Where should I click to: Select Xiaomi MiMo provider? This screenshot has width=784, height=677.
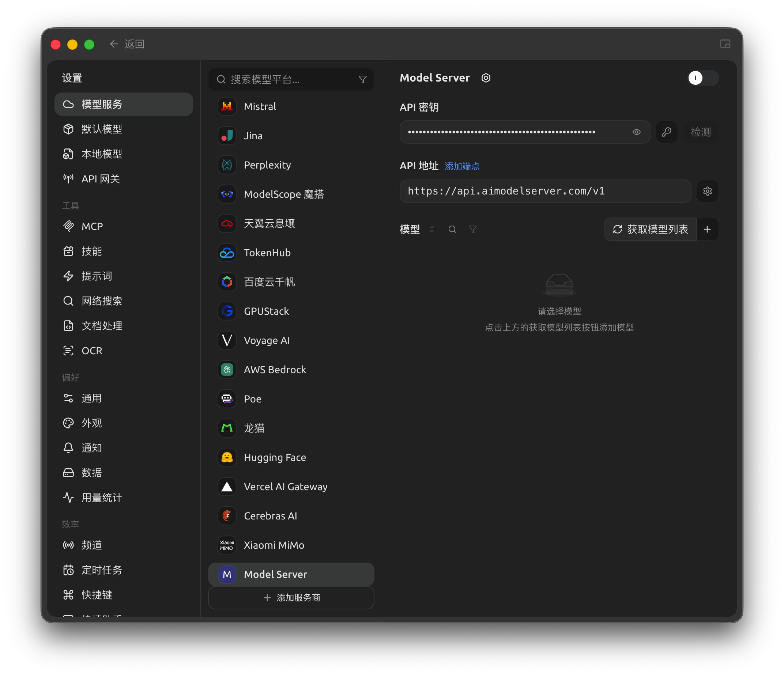click(291, 545)
